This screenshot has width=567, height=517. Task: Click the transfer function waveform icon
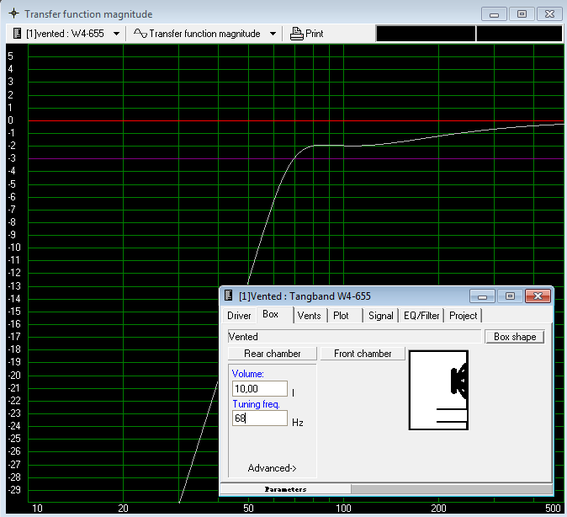point(140,34)
